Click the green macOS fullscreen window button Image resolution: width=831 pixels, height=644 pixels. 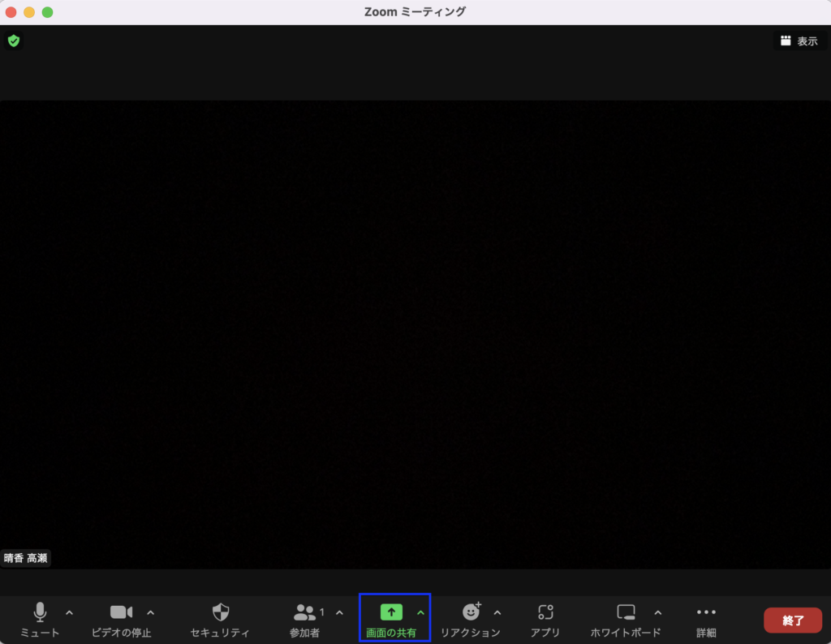click(x=47, y=12)
